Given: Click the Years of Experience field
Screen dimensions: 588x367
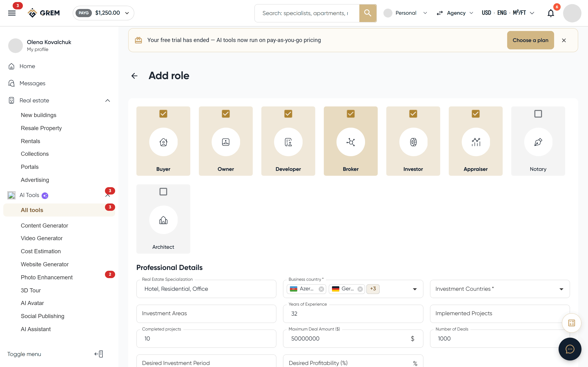Looking at the screenshot, I should click(x=353, y=314).
